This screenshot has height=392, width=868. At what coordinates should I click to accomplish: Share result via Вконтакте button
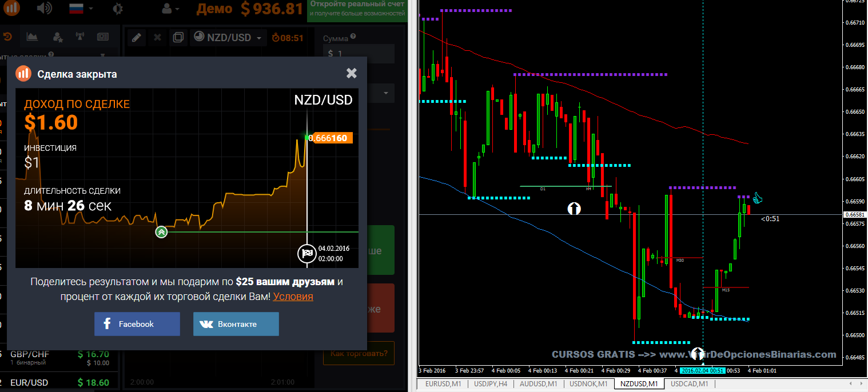pyautogui.click(x=236, y=324)
